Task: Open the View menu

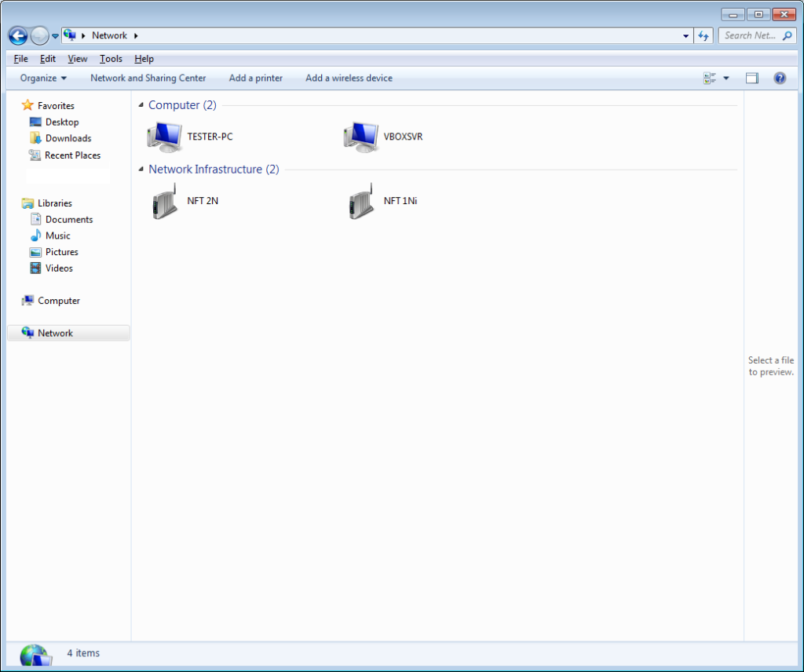Action: click(x=77, y=58)
